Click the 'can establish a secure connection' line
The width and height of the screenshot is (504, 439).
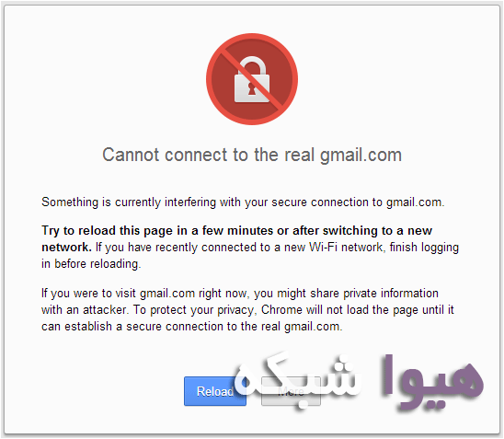click(x=192, y=327)
